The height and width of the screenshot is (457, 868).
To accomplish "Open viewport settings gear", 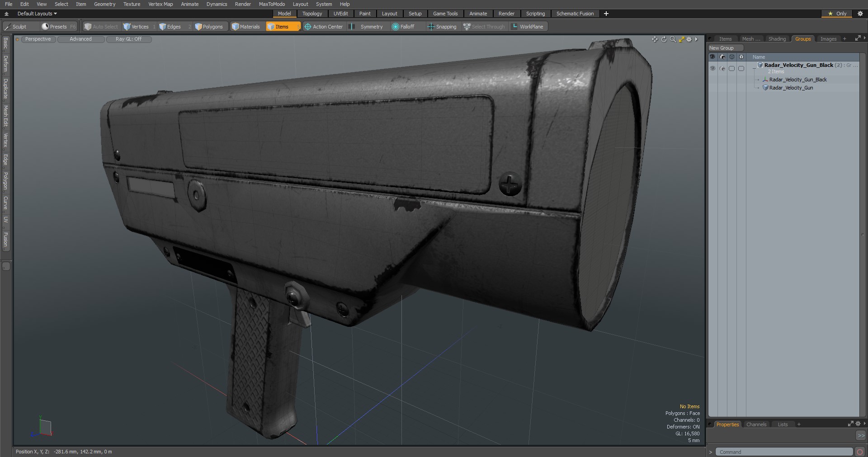I will 689,39.
